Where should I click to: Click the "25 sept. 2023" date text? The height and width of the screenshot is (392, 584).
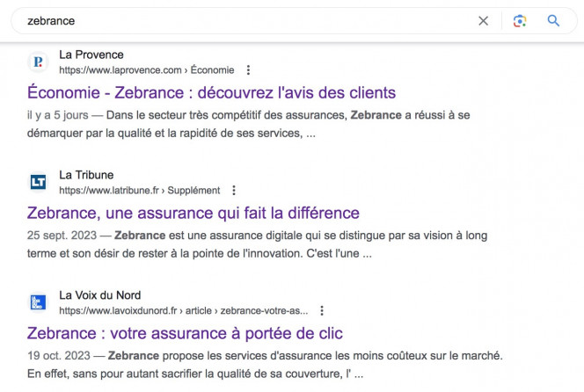pos(62,236)
